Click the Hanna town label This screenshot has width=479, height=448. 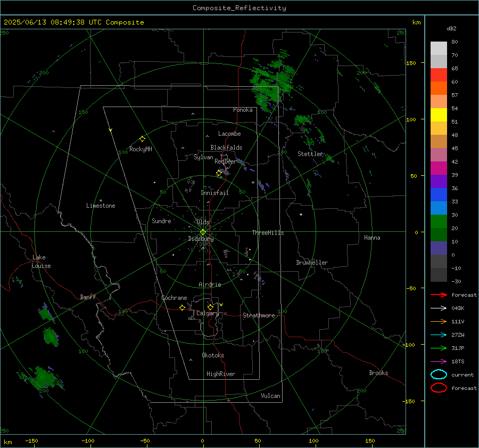[x=372, y=238]
